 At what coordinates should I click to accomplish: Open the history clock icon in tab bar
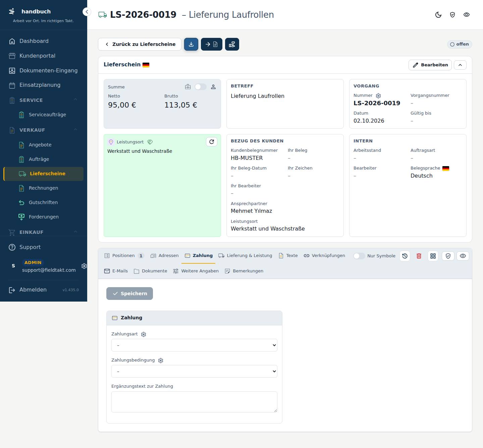pyautogui.click(x=405, y=256)
